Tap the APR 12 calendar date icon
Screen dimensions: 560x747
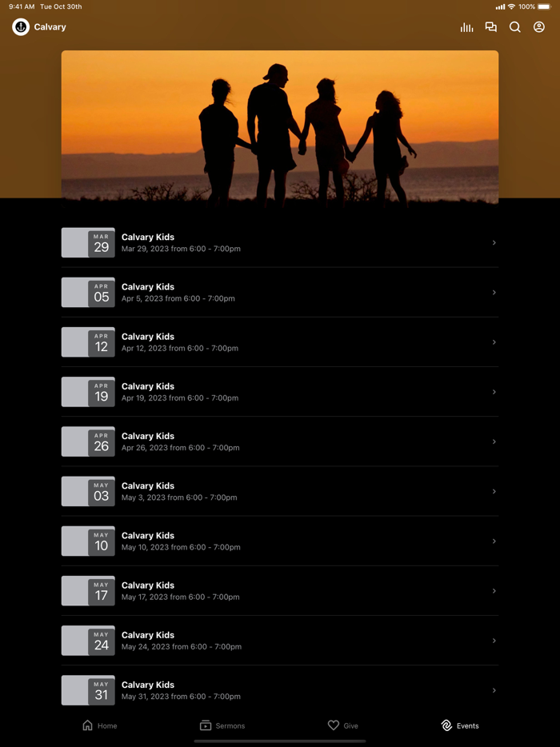tap(88, 342)
